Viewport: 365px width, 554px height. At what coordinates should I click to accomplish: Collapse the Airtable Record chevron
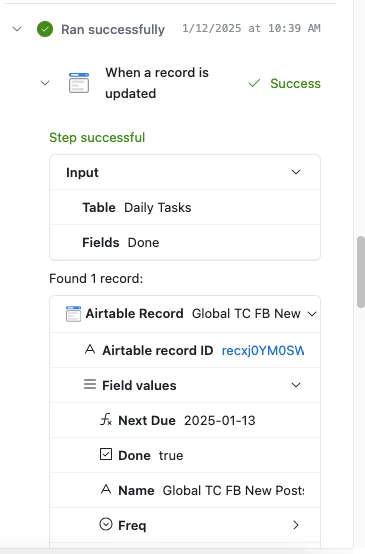[312, 314]
